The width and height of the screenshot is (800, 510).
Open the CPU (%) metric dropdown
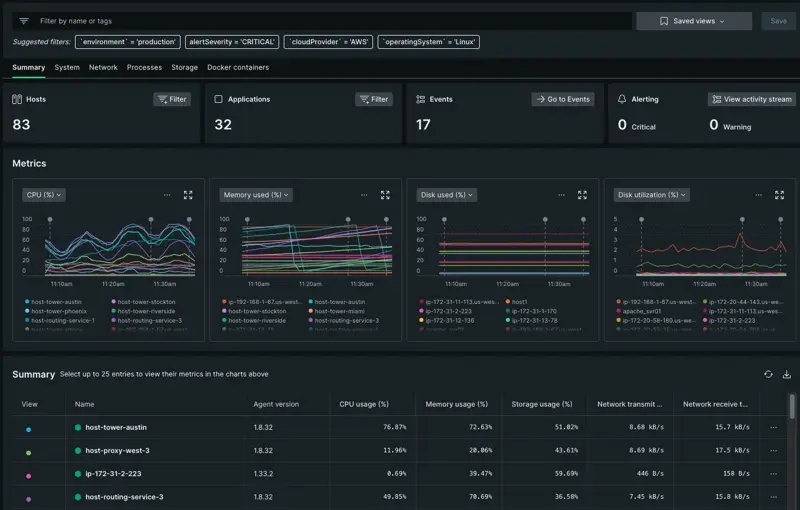click(43, 195)
